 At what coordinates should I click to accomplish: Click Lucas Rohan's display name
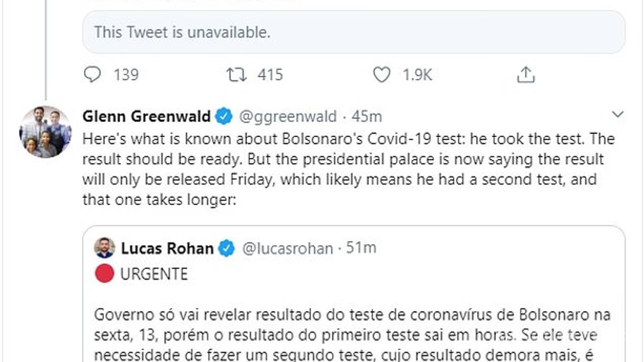tap(167, 249)
